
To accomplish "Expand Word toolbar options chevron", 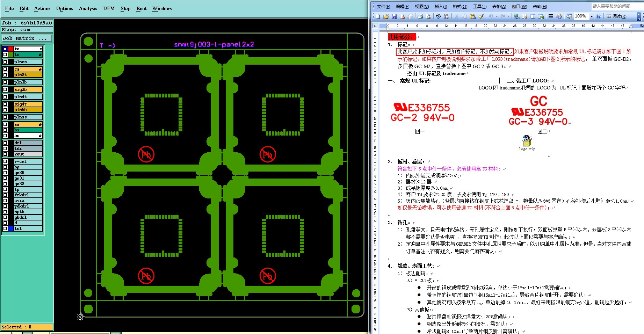I will click(639, 16).
